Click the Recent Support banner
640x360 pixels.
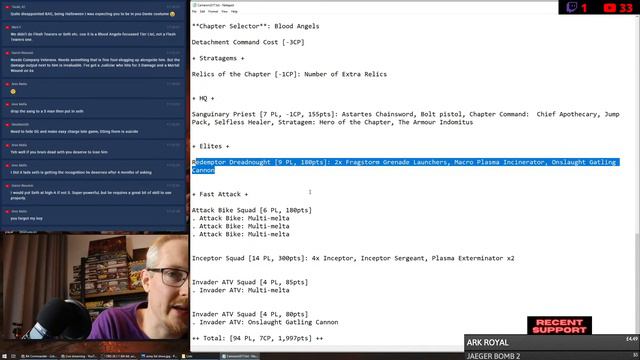tap(559, 326)
